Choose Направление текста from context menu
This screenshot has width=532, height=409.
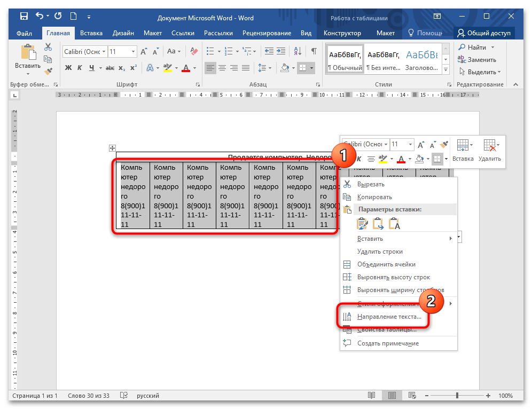(x=389, y=317)
